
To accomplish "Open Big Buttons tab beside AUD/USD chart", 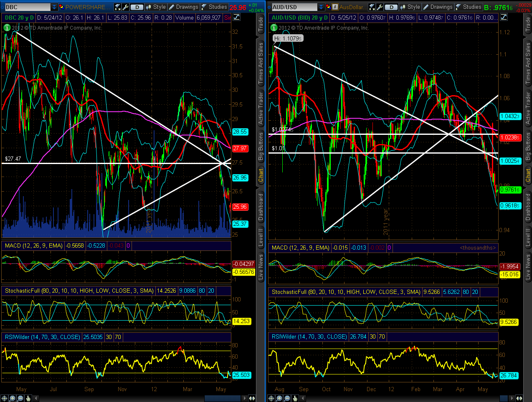I will [528, 147].
